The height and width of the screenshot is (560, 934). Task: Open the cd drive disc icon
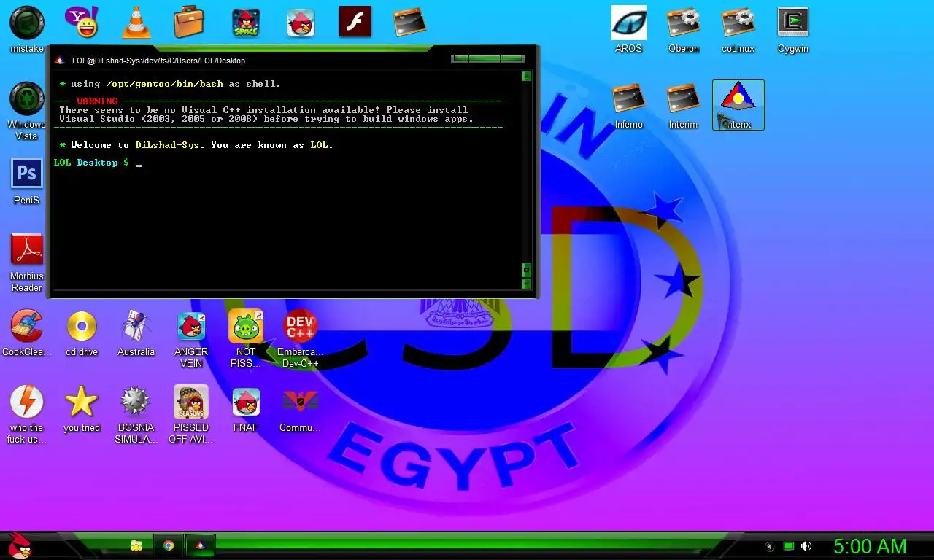click(x=82, y=333)
